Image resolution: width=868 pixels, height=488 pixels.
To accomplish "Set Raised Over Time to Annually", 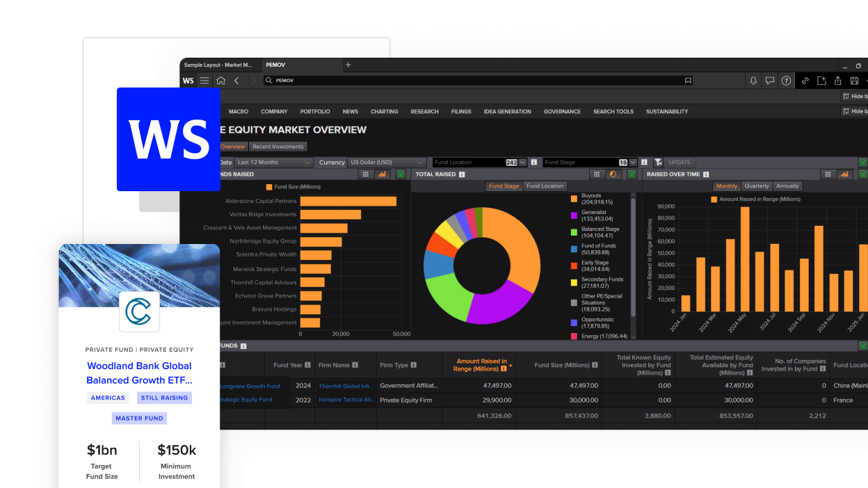I will click(787, 186).
